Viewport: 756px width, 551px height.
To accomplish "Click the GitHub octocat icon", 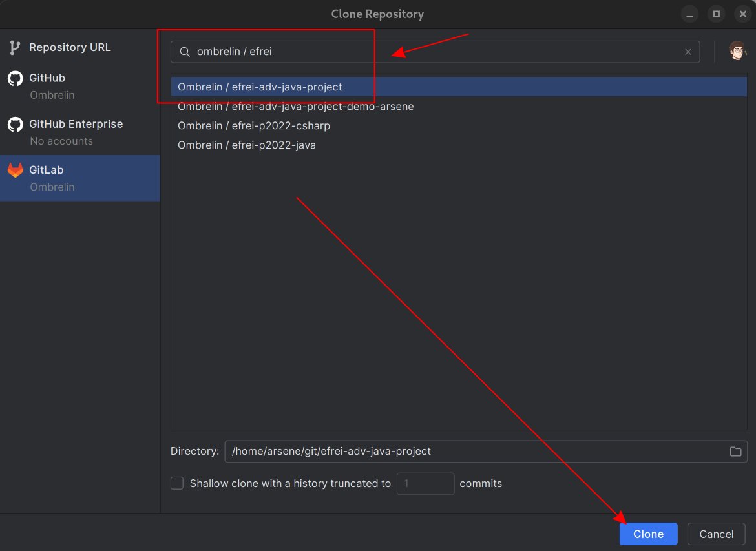I will (x=16, y=79).
